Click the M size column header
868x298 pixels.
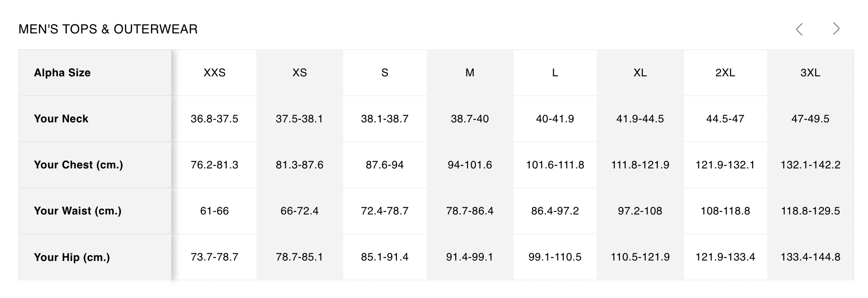click(470, 73)
